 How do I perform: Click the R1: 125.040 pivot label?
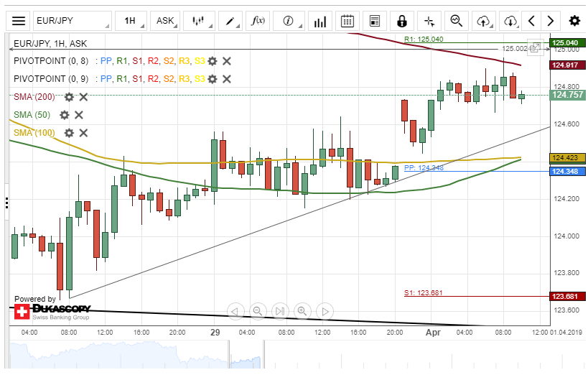(x=424, y=39)
